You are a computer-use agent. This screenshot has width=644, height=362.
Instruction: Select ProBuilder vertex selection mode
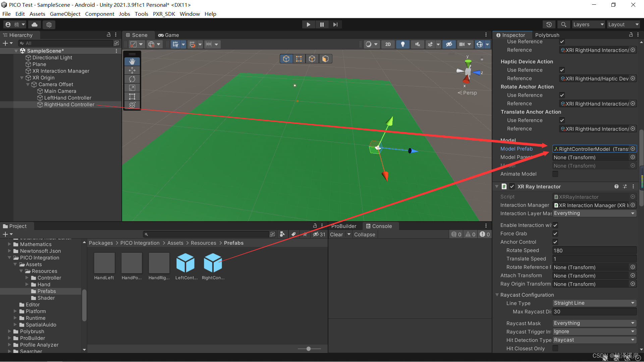[299, 59]
